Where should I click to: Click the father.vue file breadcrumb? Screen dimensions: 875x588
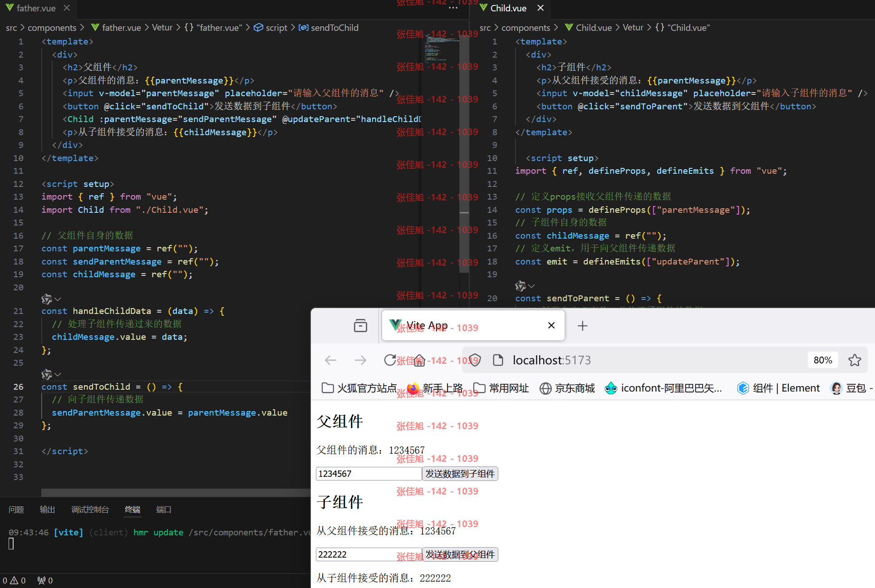tap(121, 28)
